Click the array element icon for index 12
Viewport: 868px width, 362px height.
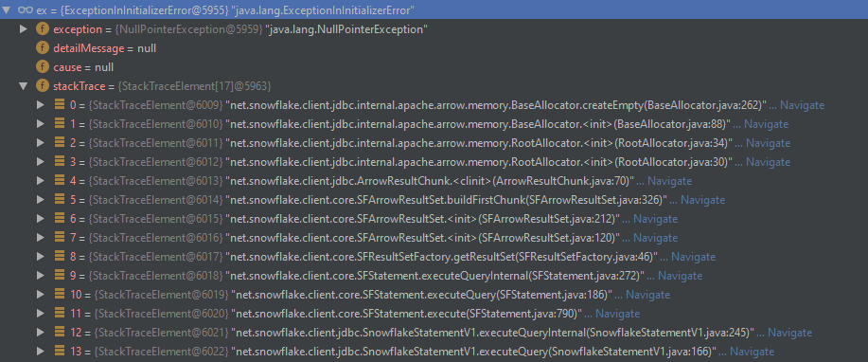[60, 332]
